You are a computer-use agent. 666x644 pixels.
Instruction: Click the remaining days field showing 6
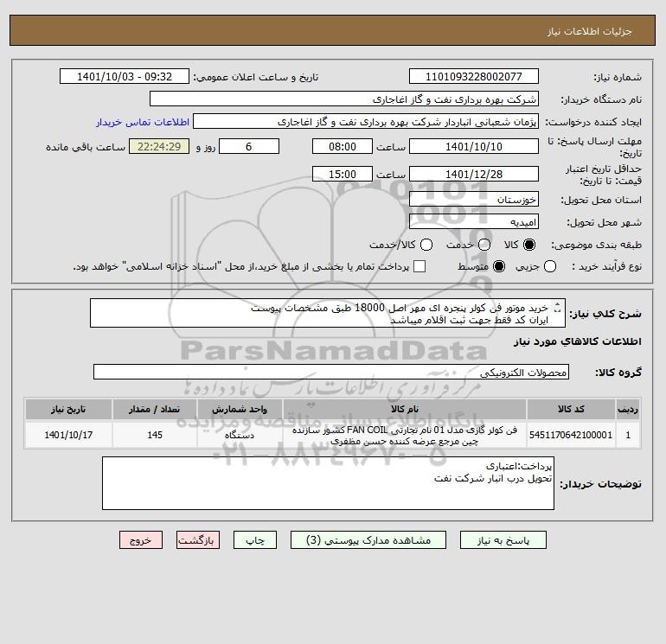(x=249, y=146)
